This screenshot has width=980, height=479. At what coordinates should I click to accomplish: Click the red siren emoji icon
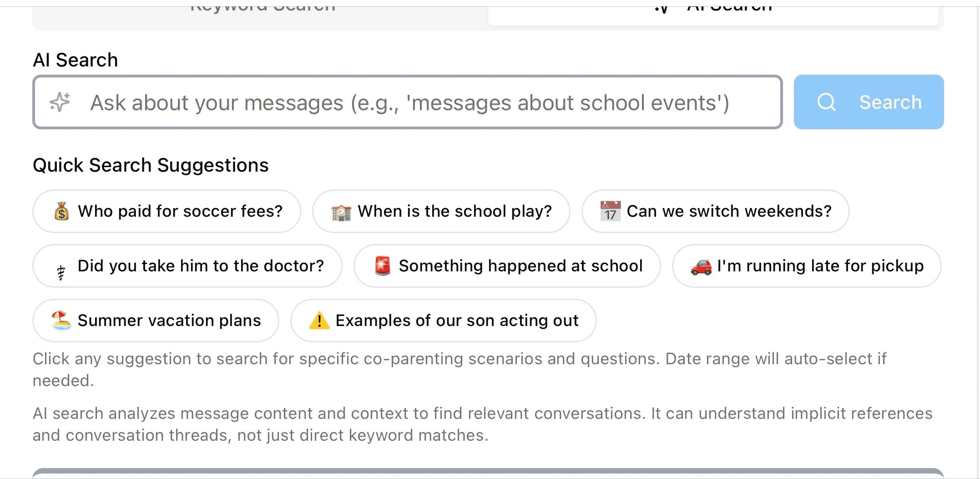tap(383, 266)
